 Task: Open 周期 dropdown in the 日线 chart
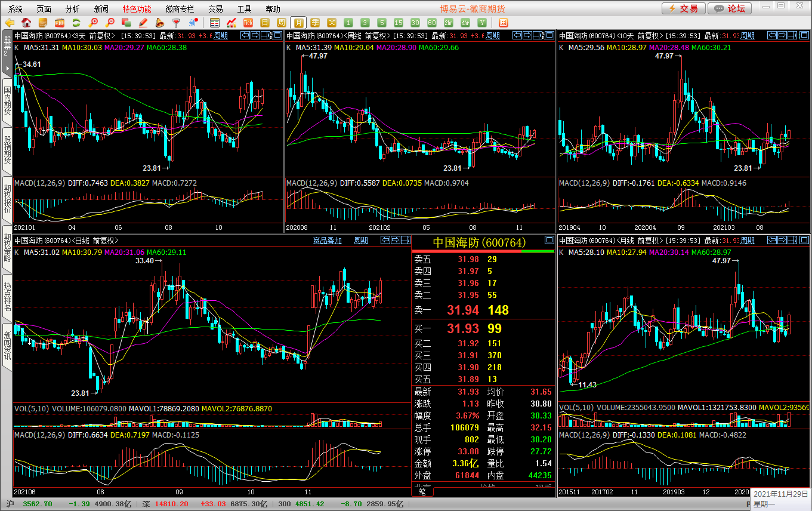click(361, 241)
